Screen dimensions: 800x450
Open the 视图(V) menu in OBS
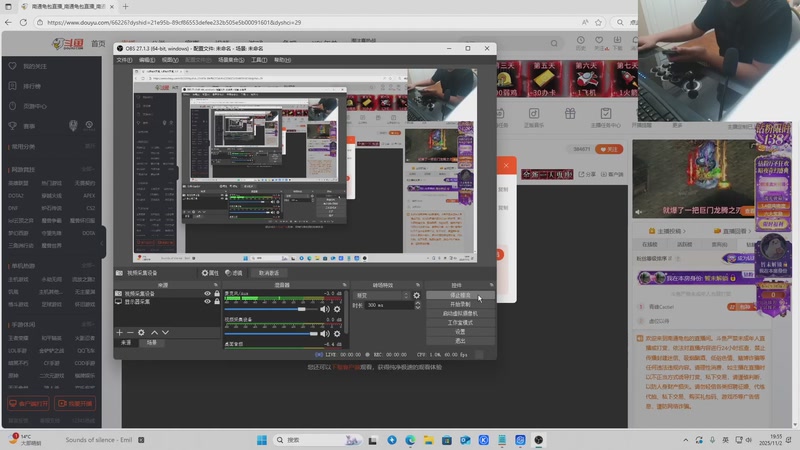[170, 60]
